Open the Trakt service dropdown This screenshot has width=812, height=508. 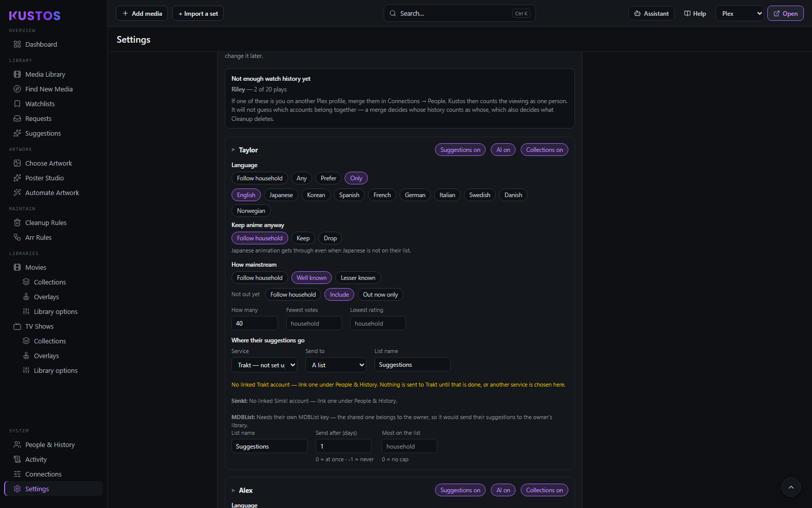coord(264,365)
